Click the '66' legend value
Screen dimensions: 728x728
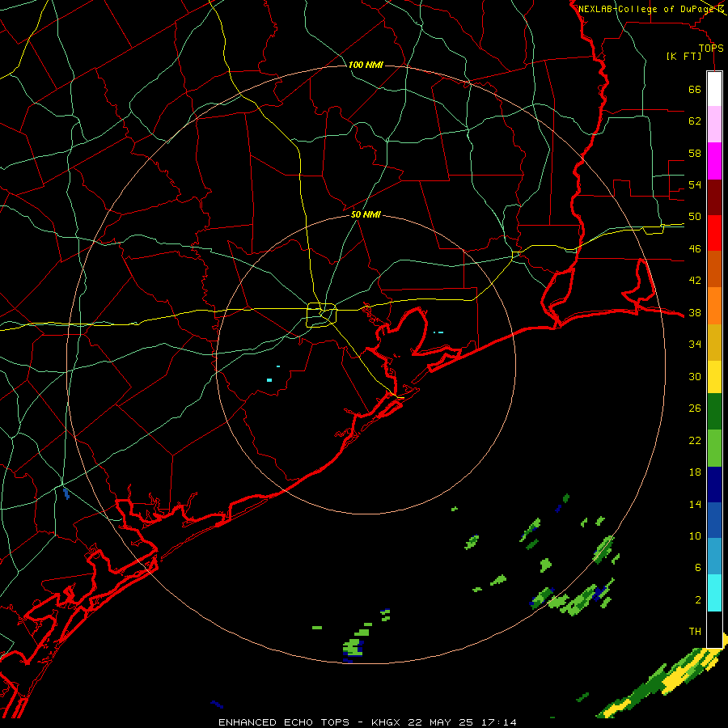(x=695, y=90)
